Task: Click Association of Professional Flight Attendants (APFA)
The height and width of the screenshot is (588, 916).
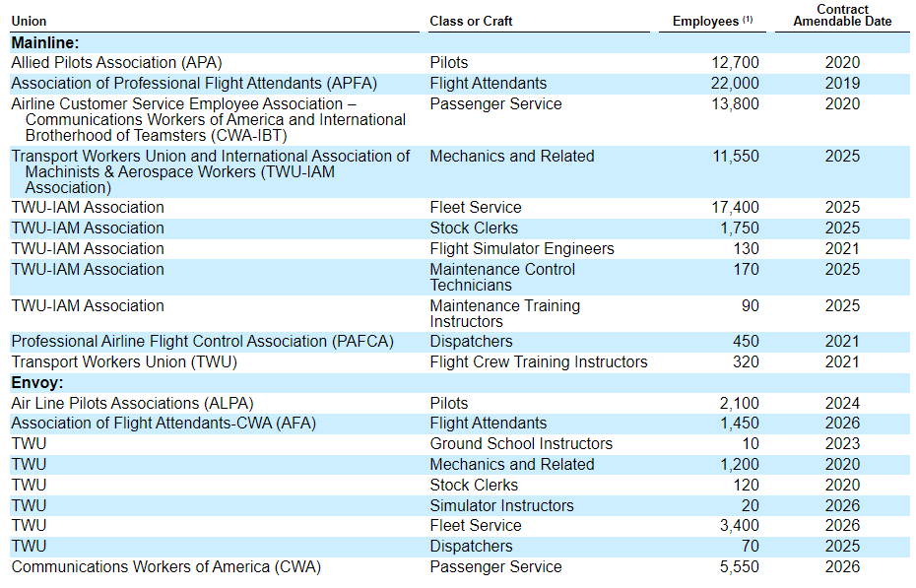Action: pos(194,83)
